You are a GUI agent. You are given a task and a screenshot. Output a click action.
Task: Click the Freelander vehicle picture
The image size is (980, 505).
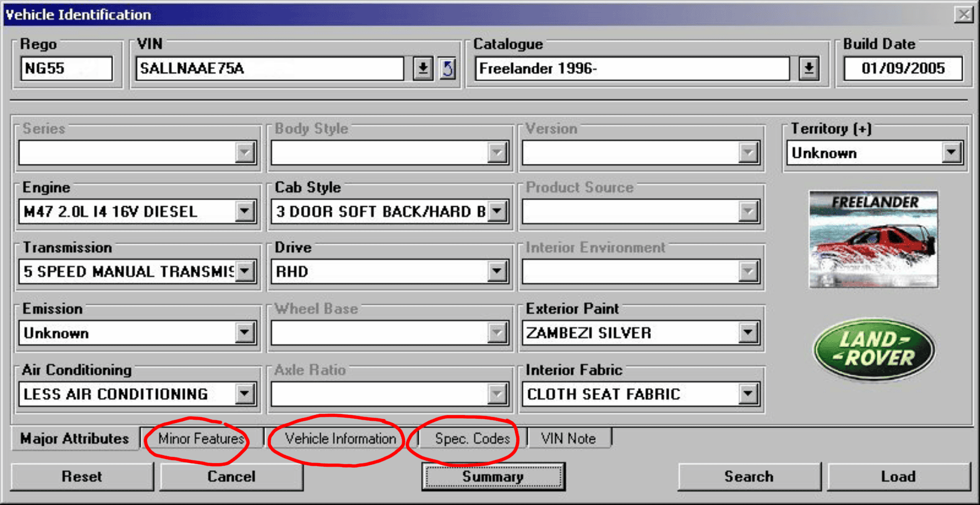point(873,239)
